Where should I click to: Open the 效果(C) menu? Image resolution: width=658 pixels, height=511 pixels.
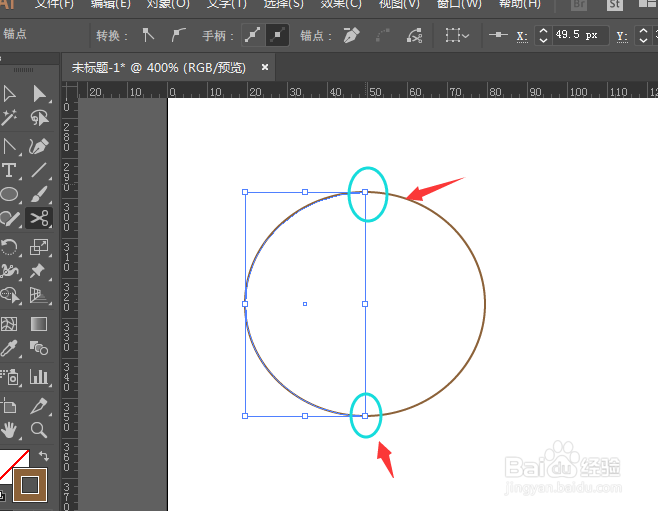[341, 4]
